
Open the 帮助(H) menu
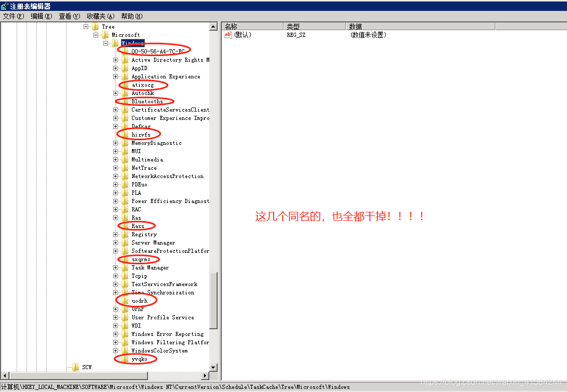[132, 16]
